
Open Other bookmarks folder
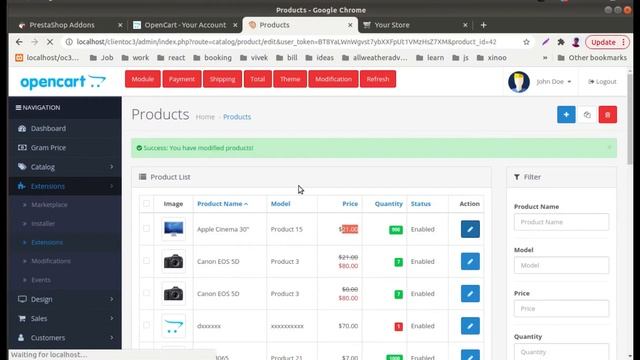(592, 58)
